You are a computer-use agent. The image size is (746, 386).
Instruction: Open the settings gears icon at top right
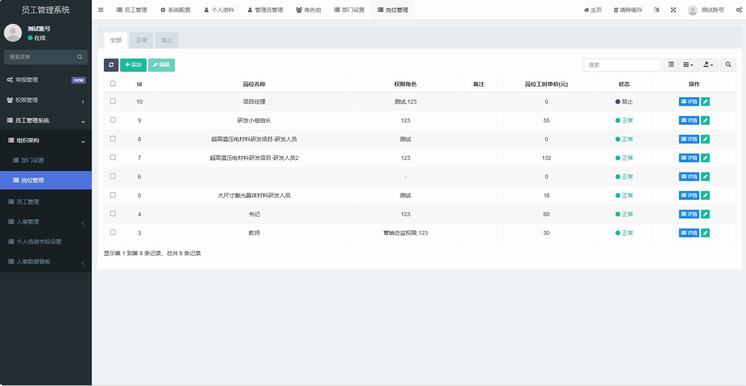pyautogui.click(x=739, y=10)
